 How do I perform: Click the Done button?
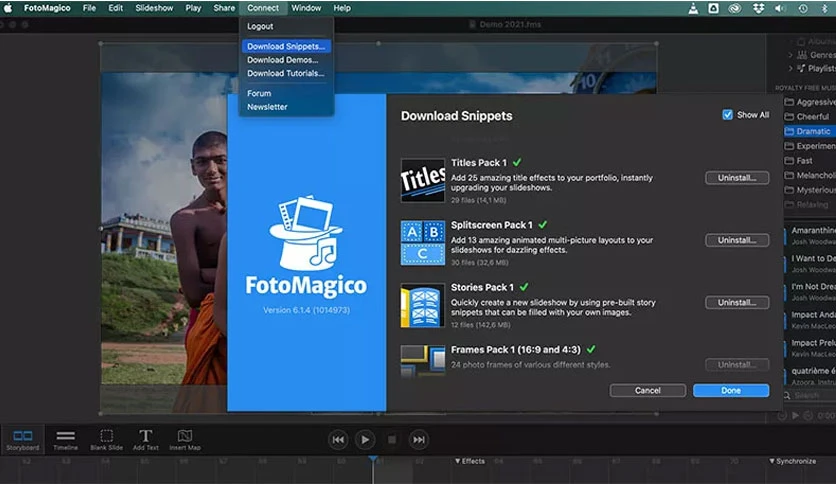(x=731, y=391)
